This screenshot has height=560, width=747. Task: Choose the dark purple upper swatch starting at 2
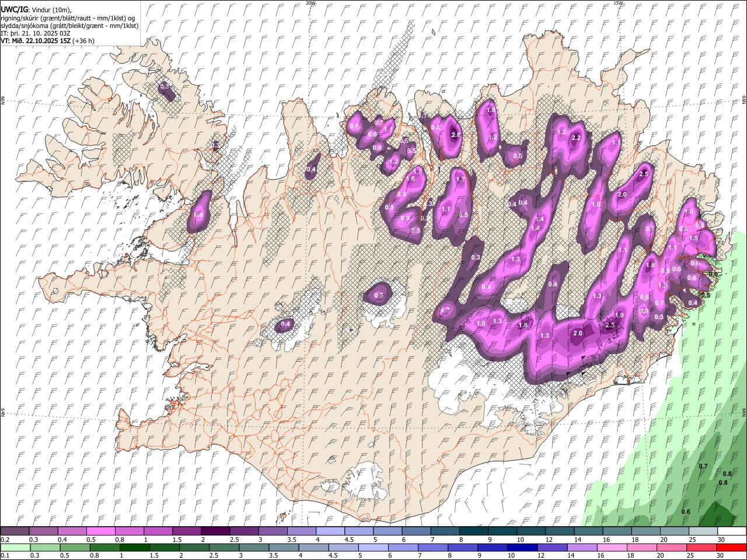[x=215, y=531]
